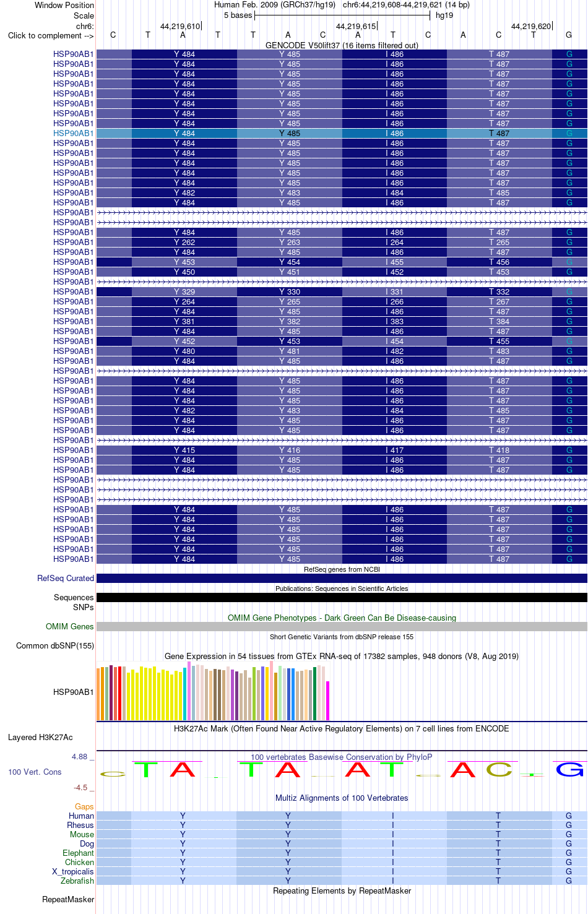Click the blue G in the conservation logo

[569, 769]
